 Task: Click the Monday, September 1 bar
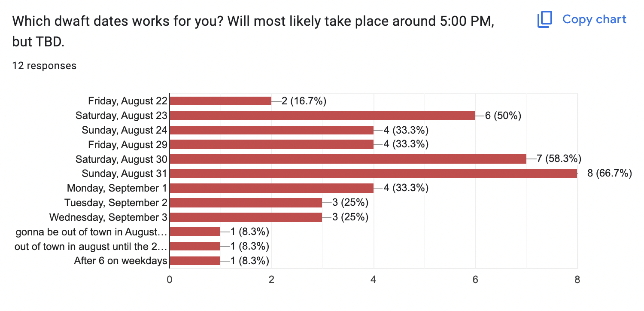click(x=272, y=188)
